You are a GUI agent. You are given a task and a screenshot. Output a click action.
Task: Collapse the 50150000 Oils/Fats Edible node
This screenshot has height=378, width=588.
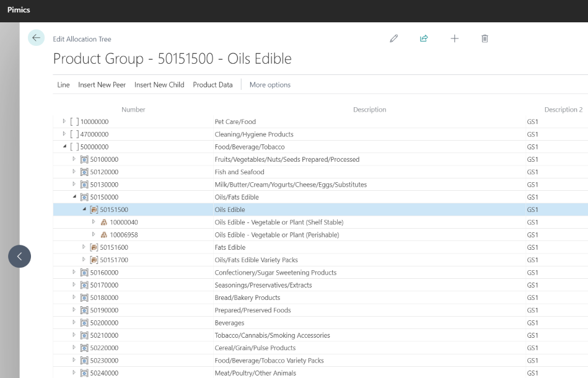74,196
